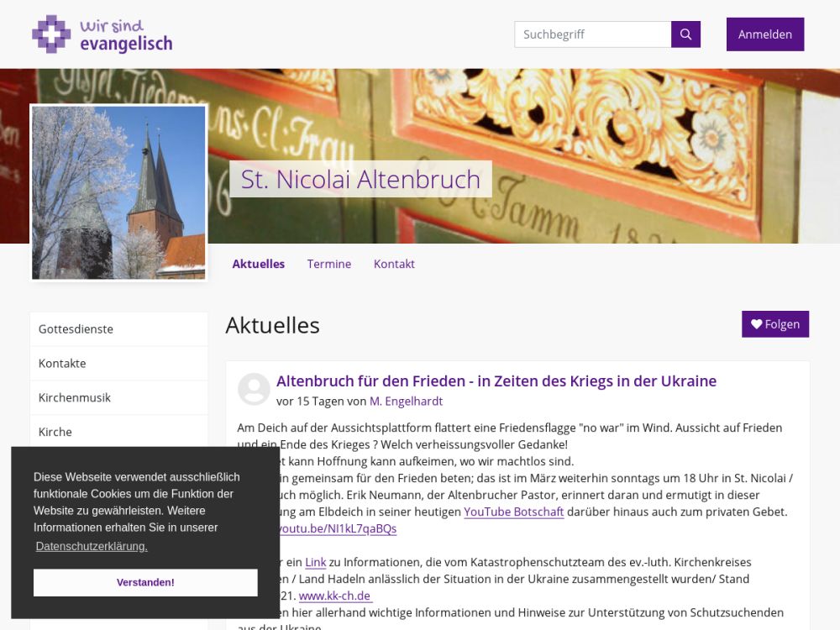
Task: Open the Datenschutzerklärung link in cookie banner
Action: click(92, 546)
